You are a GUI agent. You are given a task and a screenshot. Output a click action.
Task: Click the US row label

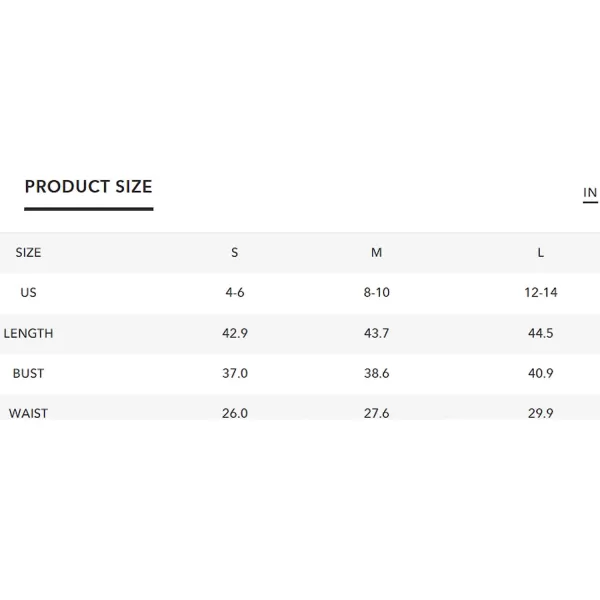pos(28,293)
